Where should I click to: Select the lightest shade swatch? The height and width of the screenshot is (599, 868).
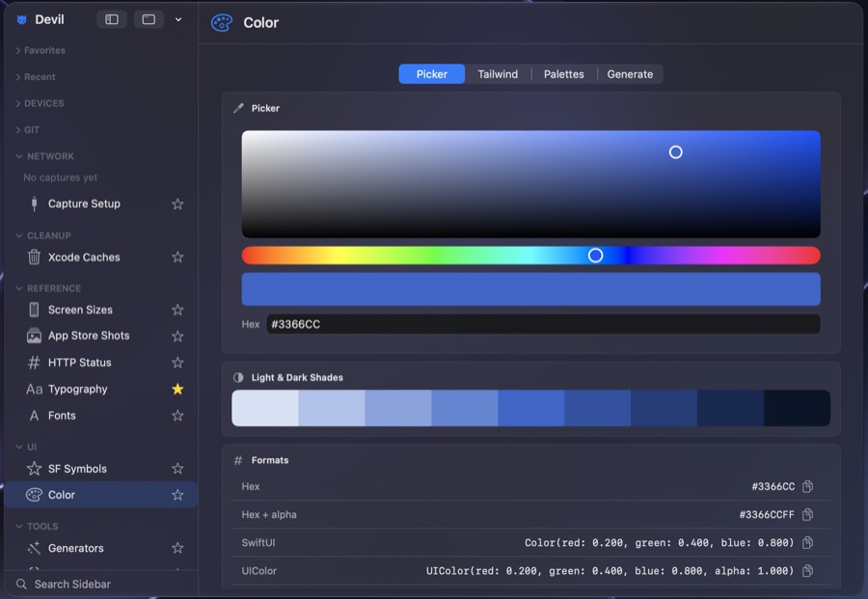click(264, 408)
